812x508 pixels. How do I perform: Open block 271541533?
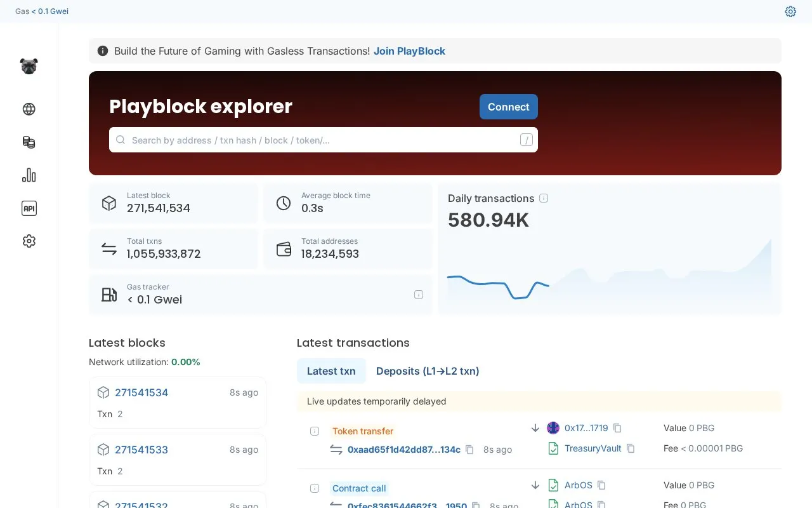pyautogui.click(x=141, y=450)
